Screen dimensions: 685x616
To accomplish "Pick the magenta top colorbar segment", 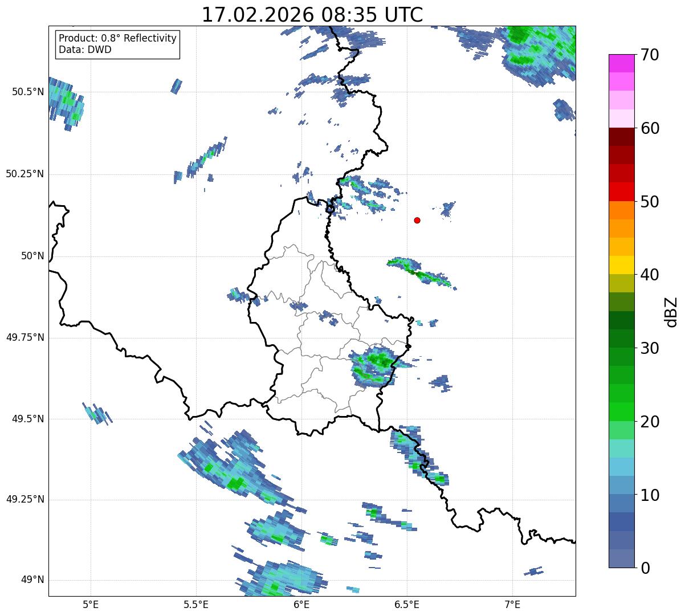I will [621, 63].
